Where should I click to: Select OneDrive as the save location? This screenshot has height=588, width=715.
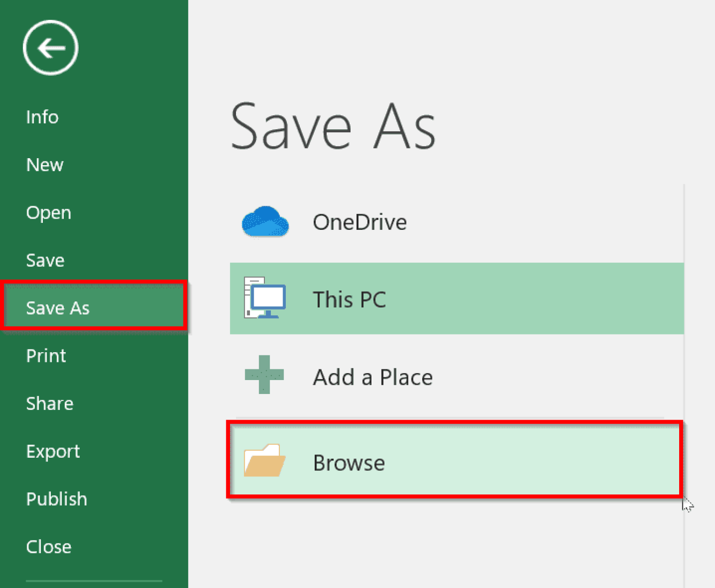(x=359, y=222)
